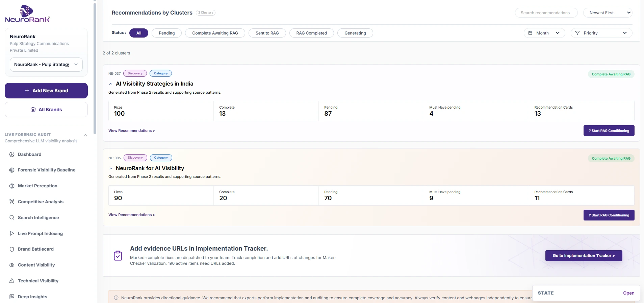This screenshot has width=644, height=303.
Task: Click the Brand Battlecard shield icon
Action: (12, 249)
